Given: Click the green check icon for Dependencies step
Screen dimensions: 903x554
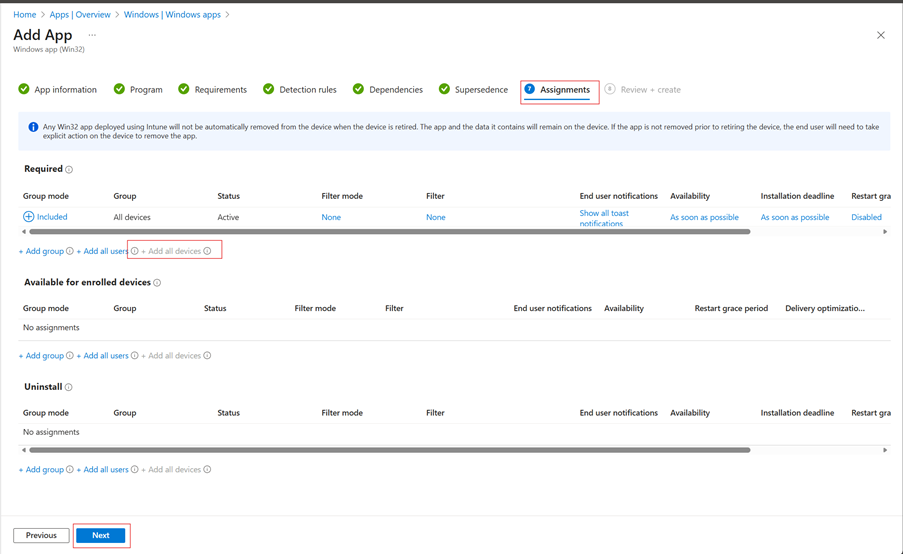Looking at the screenshot, I should (358, 89).
